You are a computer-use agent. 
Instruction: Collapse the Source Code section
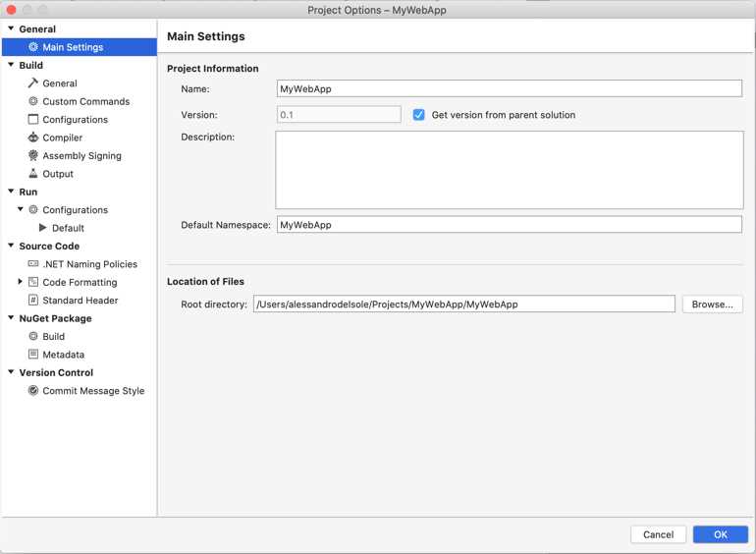coord(11,246)
